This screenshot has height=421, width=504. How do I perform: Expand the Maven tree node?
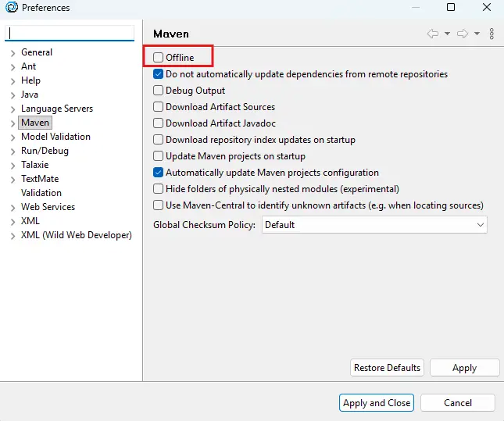13,123
